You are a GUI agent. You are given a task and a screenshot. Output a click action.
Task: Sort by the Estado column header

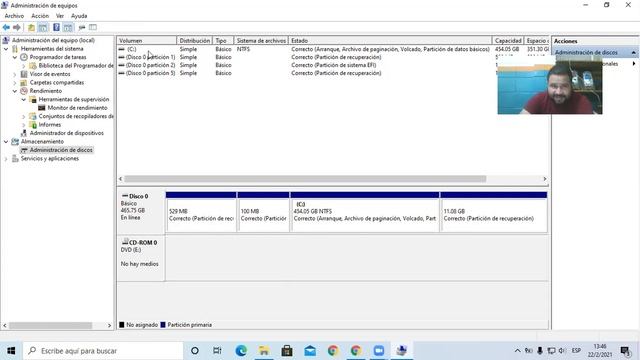(x=390, y=40)
